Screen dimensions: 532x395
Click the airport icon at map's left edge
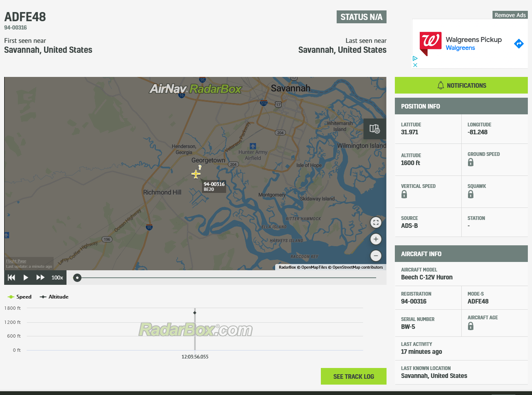click(x=7, y=235)
